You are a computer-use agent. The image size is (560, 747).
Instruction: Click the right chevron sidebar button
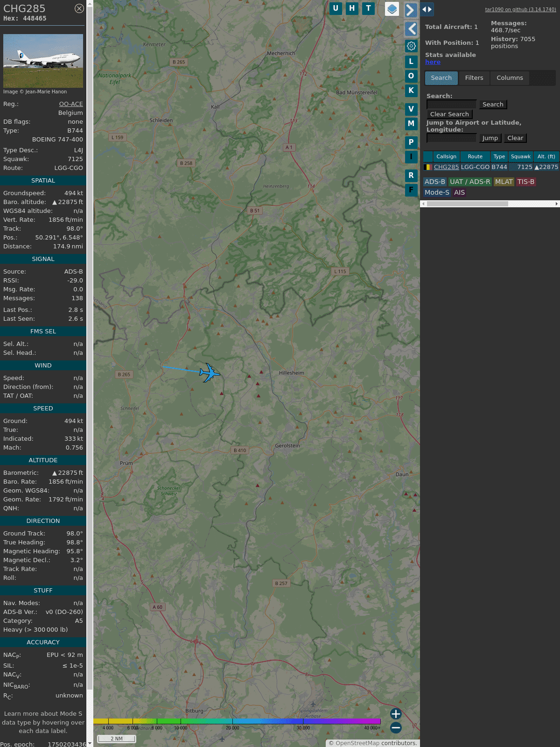[411, 10]
